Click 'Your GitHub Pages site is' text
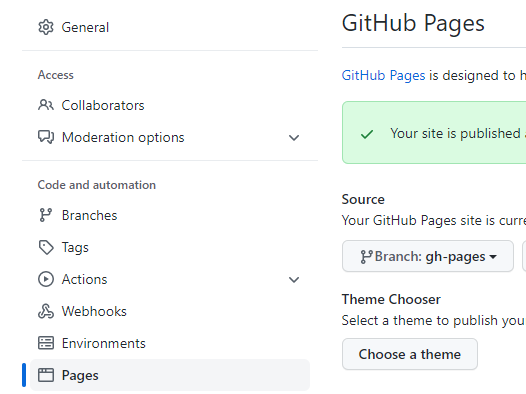This screenshot has width=526, height=394. [434, 221]
